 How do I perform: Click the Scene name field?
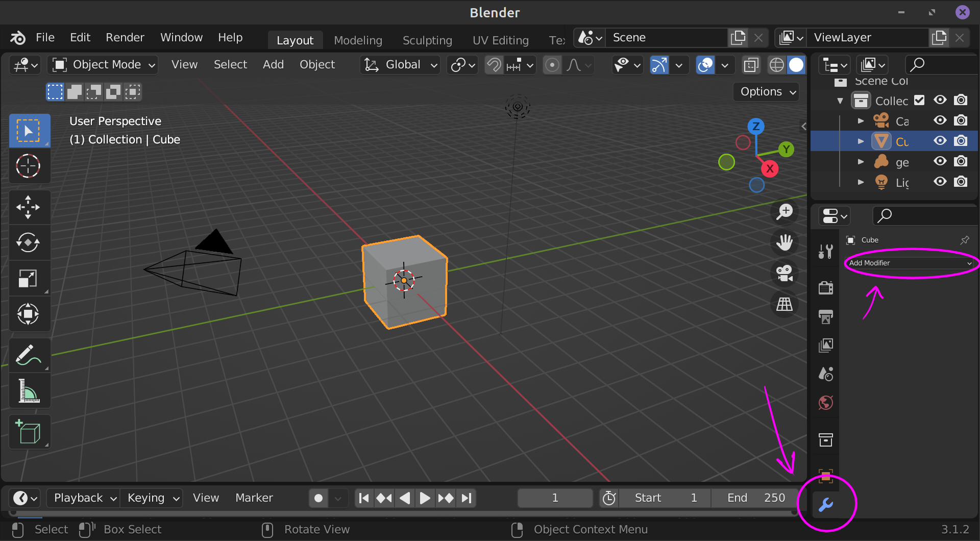point(666,38)
